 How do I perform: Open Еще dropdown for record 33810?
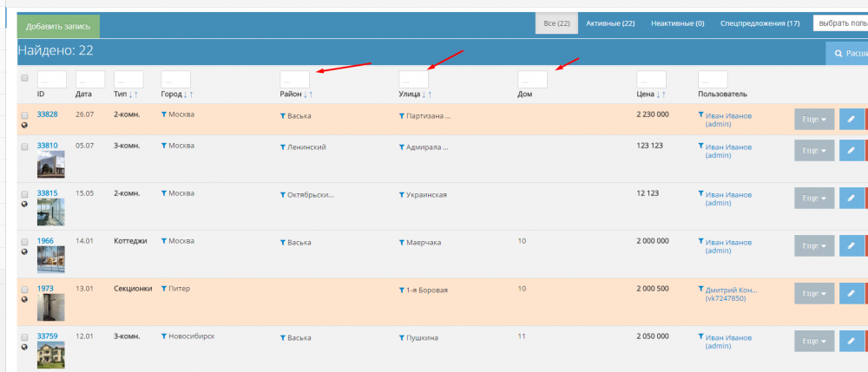click(x=814, y=150)
